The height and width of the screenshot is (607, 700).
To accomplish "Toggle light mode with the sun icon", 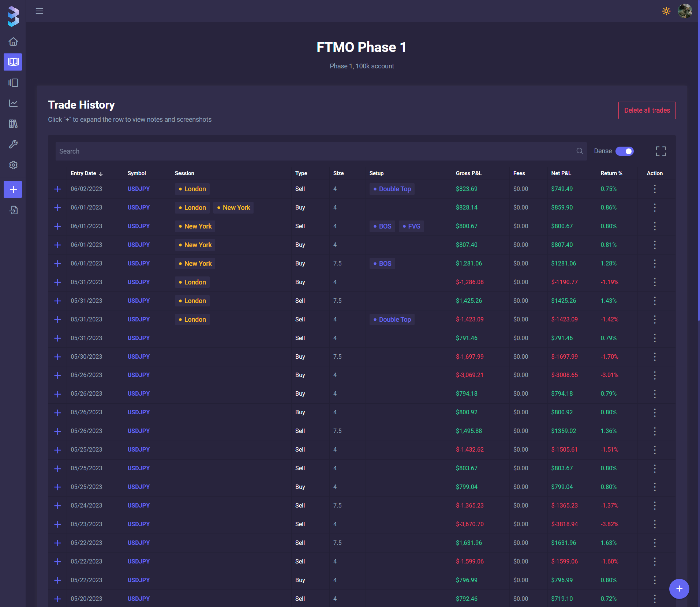I will 666,11.
